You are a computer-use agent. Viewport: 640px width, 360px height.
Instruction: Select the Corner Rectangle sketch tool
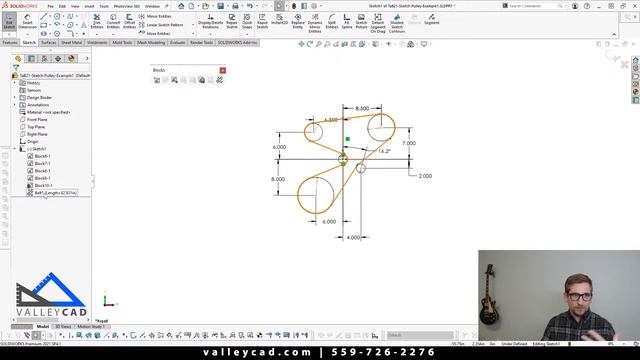click(44, 25)
